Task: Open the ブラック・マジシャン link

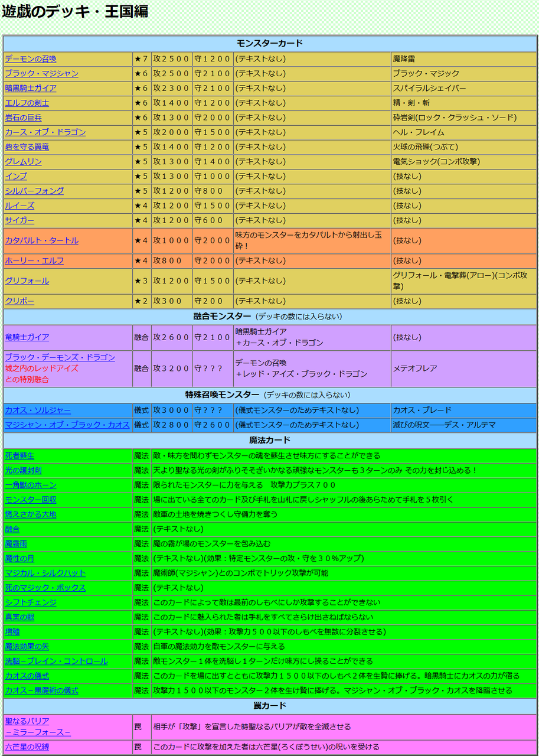Action: tap(41, 74)
